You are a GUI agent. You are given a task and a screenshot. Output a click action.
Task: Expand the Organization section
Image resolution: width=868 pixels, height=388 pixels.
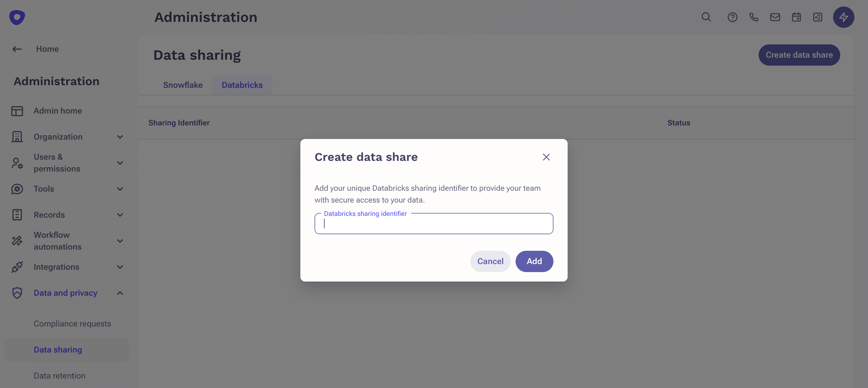coord(120,137)
